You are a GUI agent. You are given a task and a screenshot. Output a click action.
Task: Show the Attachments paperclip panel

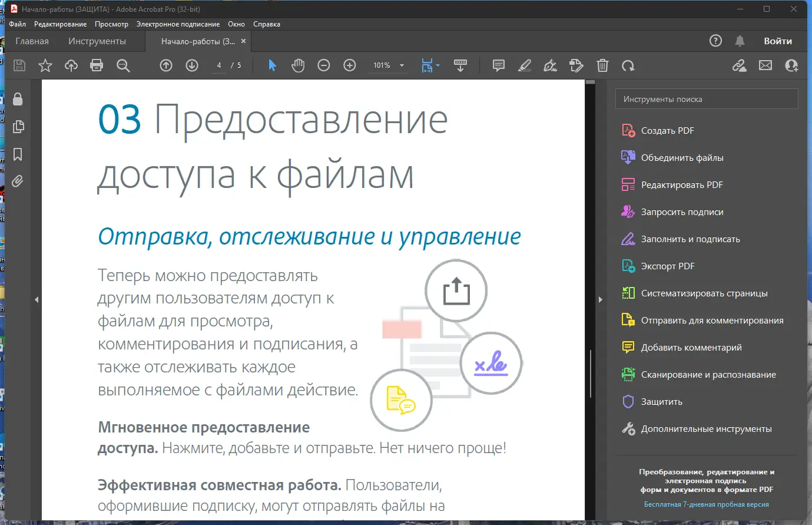[18, 181]
